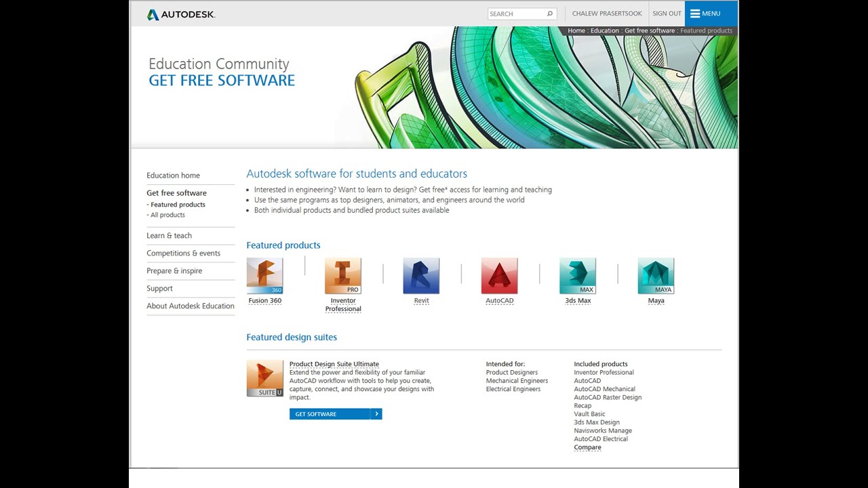Screen dimensions: 868x488
Task: Go to Get free software breadcrumb
Action: coord(650,30)
